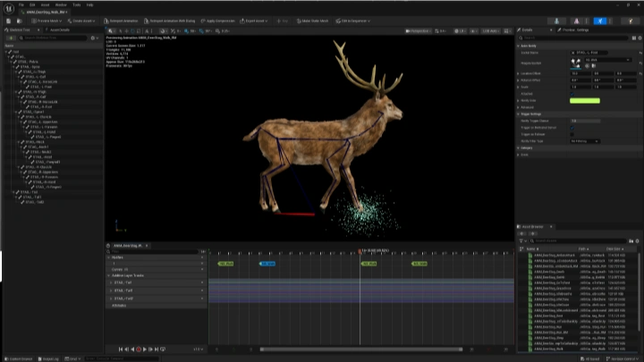Viewport: 644px width, 362px height.
Task: Expand the Location Offset property
Action: pyautogui.click(x=518, y=73)
